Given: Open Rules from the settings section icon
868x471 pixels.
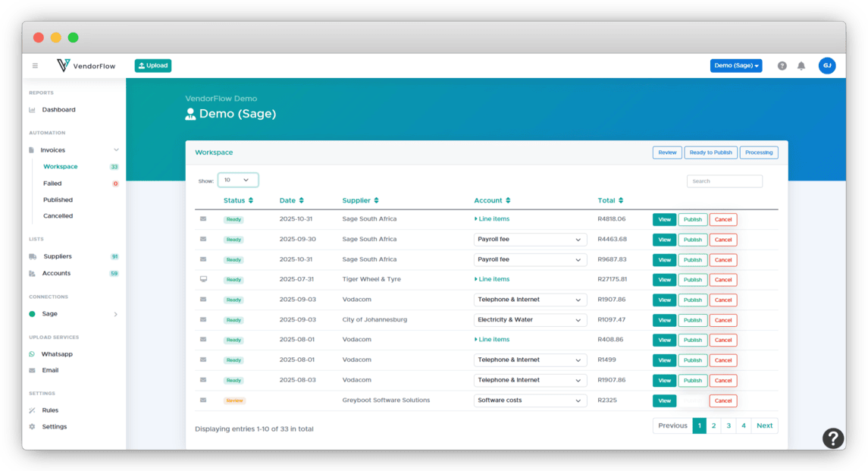Looking at the screenshot, I should [x=30, y=410].
